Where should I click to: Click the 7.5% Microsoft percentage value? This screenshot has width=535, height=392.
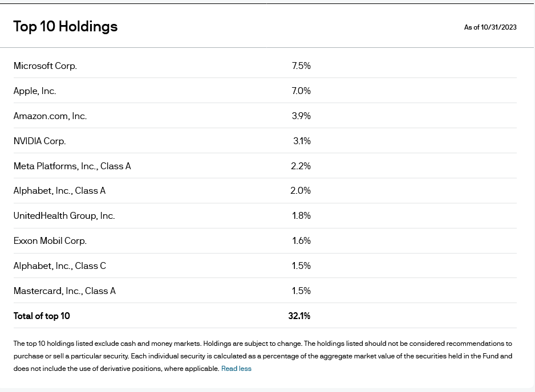coord(301,66)
